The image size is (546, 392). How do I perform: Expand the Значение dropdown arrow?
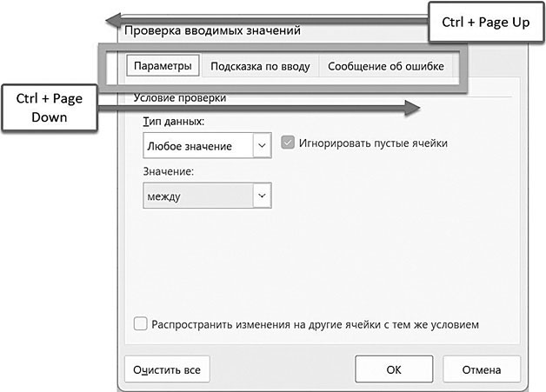tap(262, 196)
